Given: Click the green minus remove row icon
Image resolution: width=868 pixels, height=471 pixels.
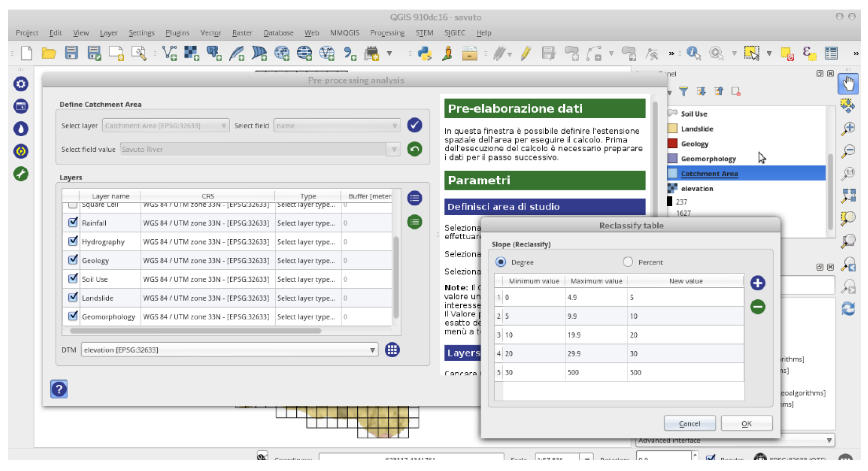Looking at the screenshot, I should click(x=758, y=307).
